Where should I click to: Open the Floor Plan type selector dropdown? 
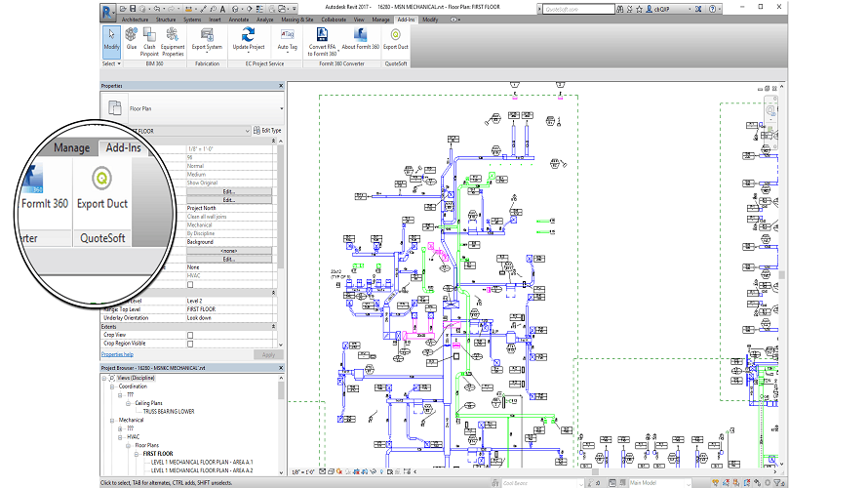281,109
